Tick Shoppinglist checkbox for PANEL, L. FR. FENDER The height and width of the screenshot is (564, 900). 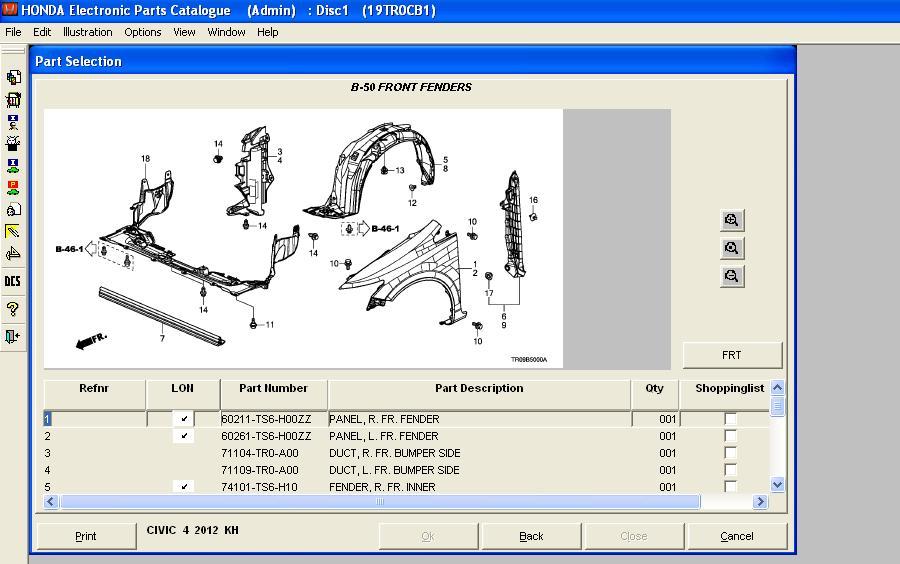coord(730,436)
